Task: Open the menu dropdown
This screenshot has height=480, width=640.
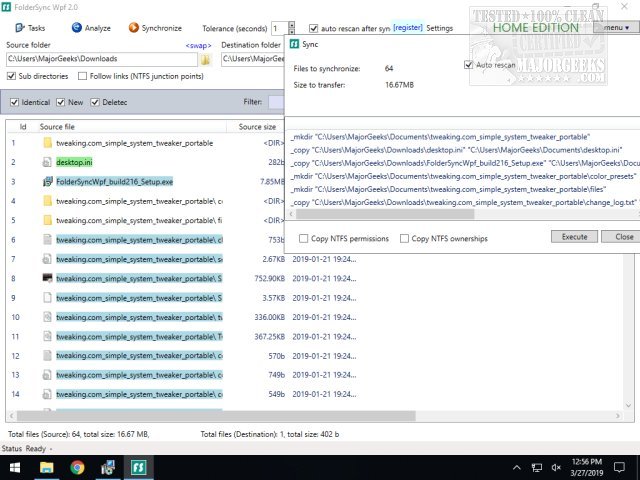Action: coord(616,27)
